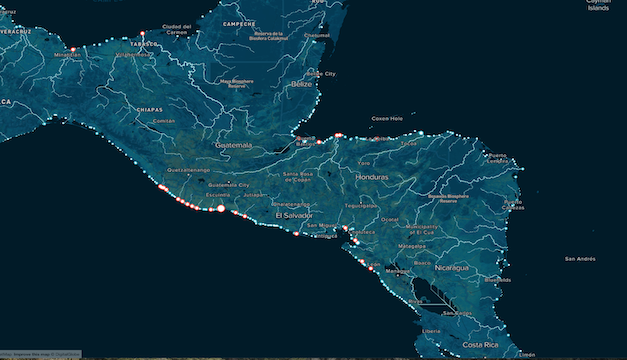The width and height of the screenshot is (627, 360).
Task: Click the Guatemala country label
Action: click(234, 145)
